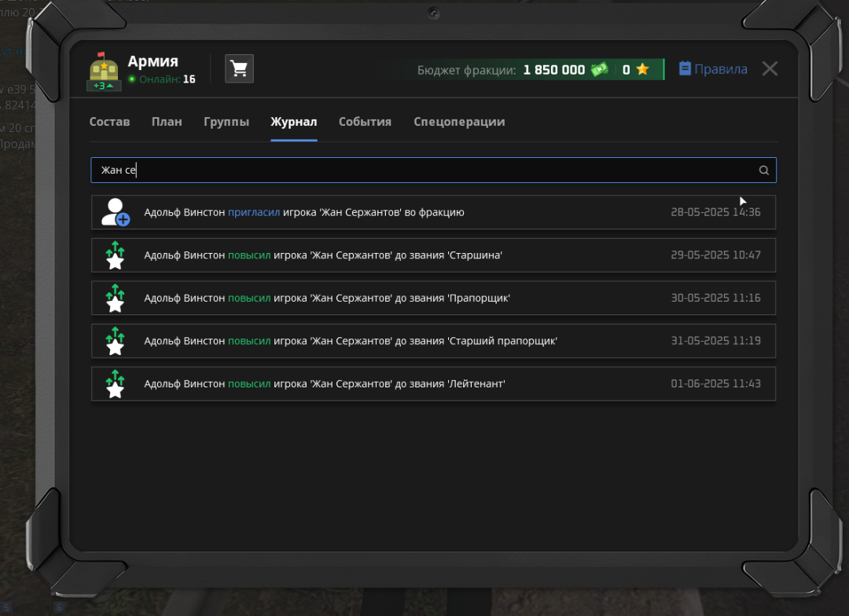This screenshot has height=616, width=849.
Task: Click the search magnifier icon
Action: coord(763,170)
